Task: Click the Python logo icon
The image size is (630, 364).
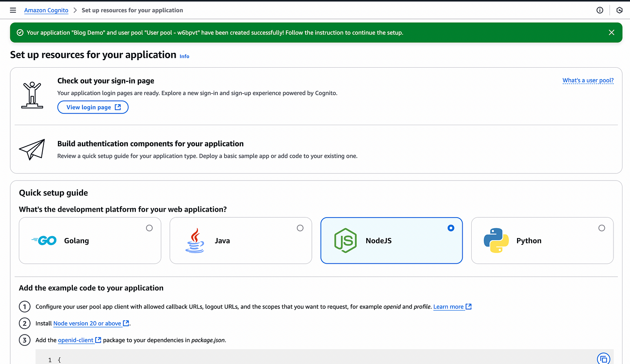Action: tap(496, 240)
